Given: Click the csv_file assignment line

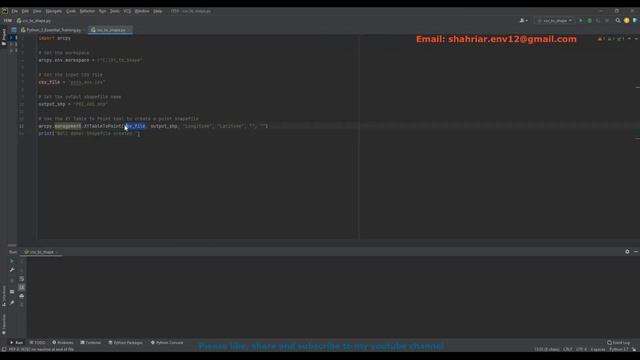Looking at the screenshot, I should coord(72,82).
